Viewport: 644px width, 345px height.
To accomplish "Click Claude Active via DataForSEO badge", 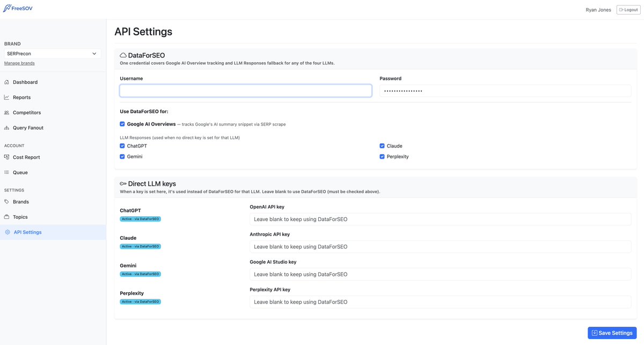I will coord(140,246).
